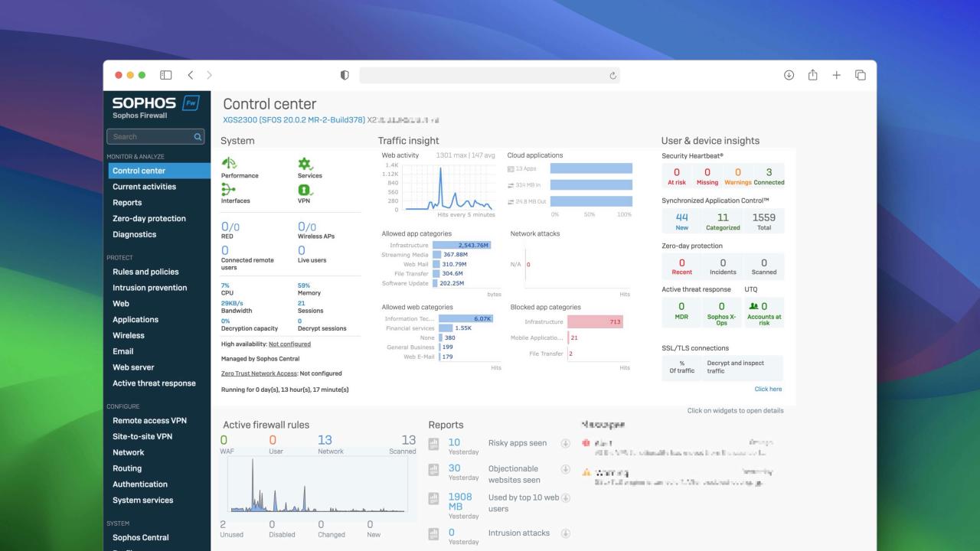The width and height of the screenshot is (980, 551).
Task: Click the Risky apps seen report icon
Action: 433,444
